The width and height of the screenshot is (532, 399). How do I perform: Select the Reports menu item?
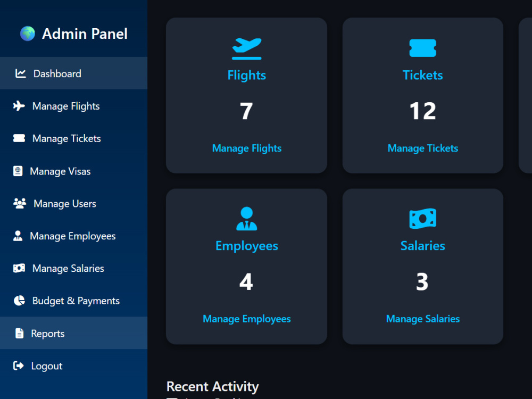73,333
